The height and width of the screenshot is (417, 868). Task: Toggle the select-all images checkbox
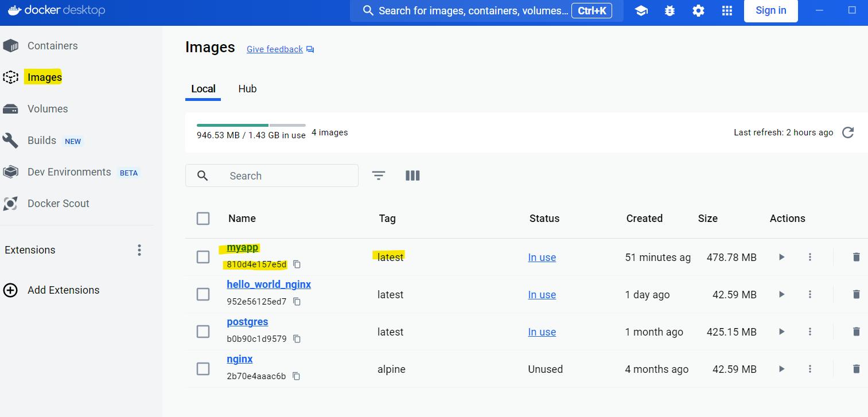pyautogui.click(x=203, y=219)
